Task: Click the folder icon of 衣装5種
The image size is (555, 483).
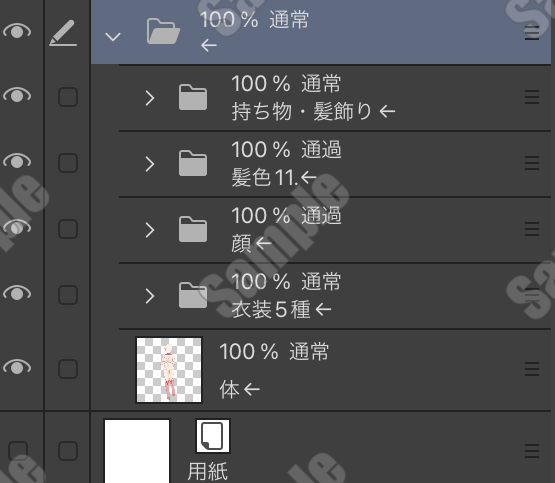Action: (x=193, y=295)
